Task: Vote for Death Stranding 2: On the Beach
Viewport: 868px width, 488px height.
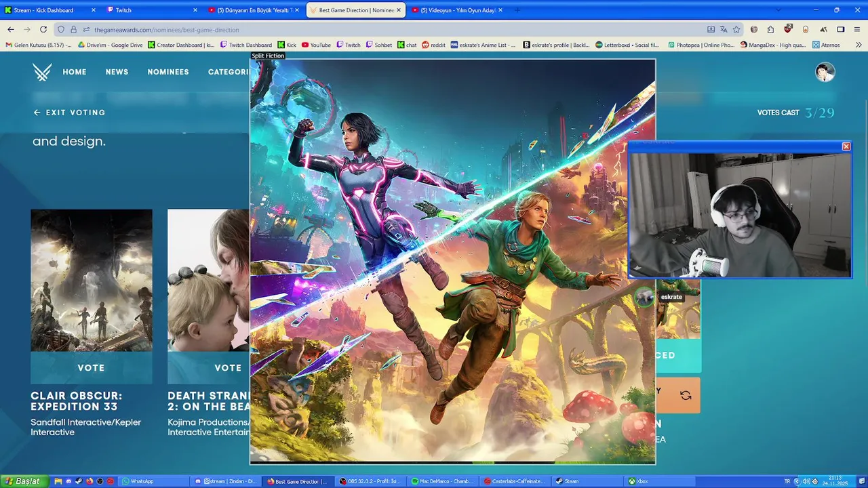Action: 209,367
